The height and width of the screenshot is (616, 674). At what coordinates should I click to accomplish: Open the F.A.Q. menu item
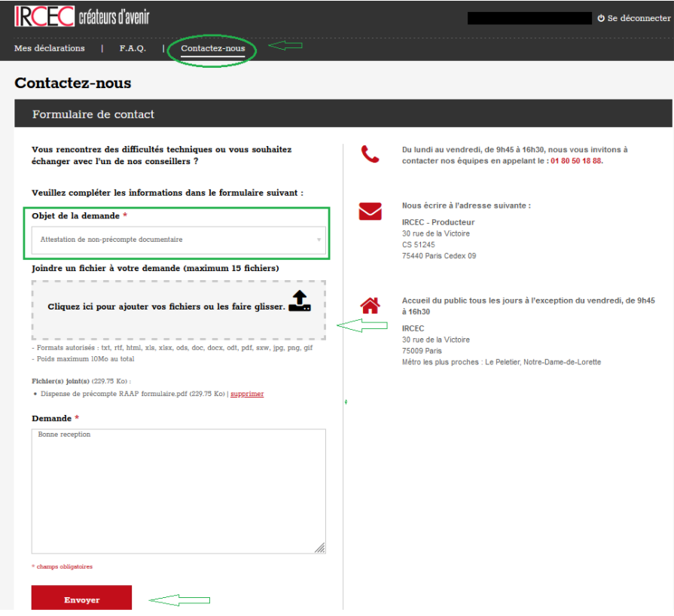tap(133, 48)
